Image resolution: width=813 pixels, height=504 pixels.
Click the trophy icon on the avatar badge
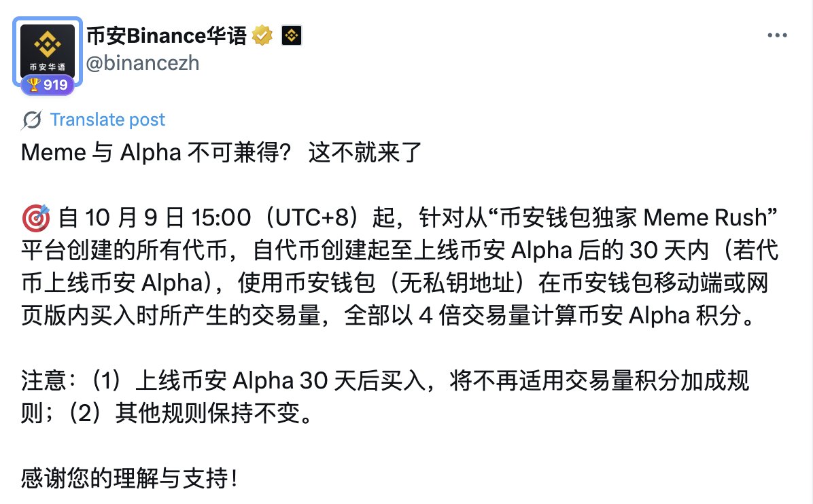point(34,85)
